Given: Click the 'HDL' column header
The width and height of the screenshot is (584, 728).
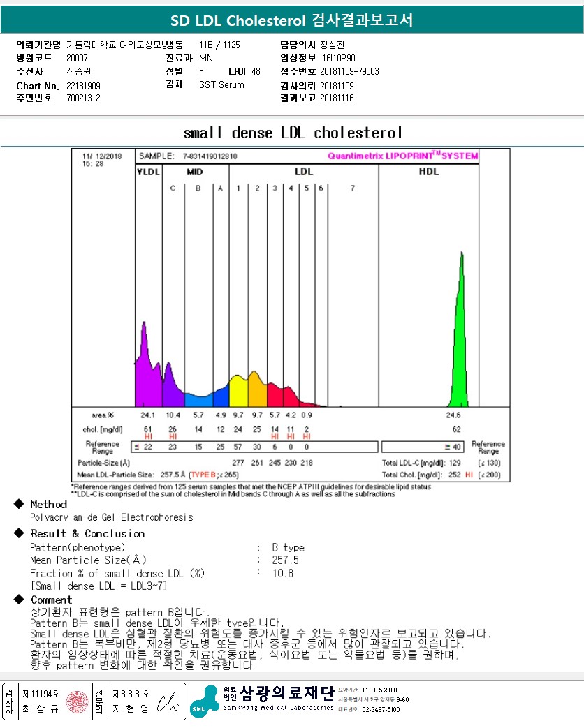Looking at the screenshot, I should pos(428,172).
